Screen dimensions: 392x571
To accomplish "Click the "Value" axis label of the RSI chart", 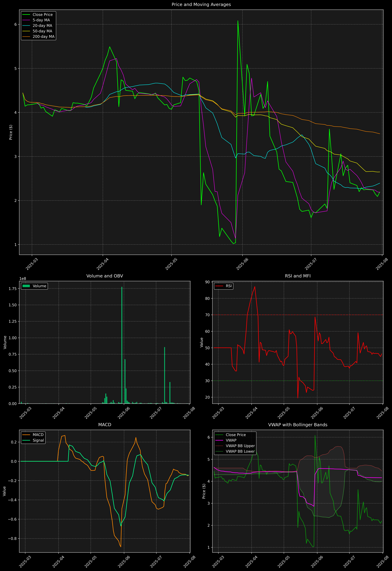I will [x=202, y=342].
